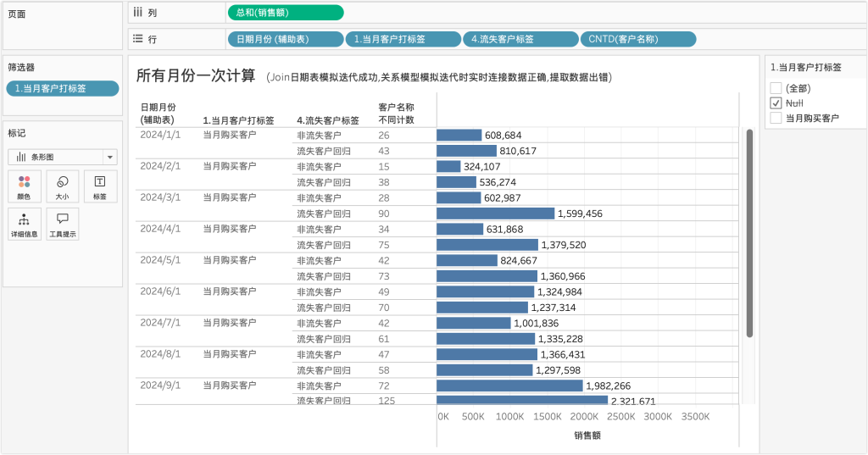Open the Label (标签) marks card icon

point(100,182)
